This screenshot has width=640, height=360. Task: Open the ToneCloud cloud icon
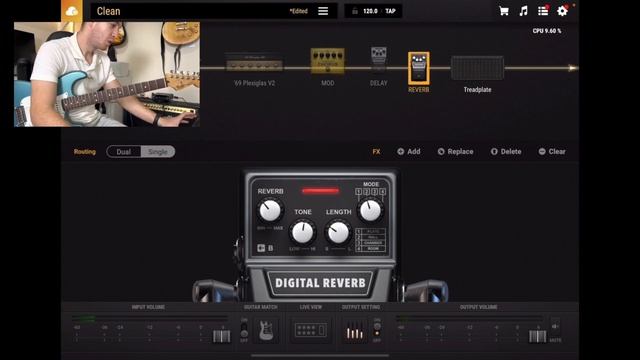[x=71, y=11]
